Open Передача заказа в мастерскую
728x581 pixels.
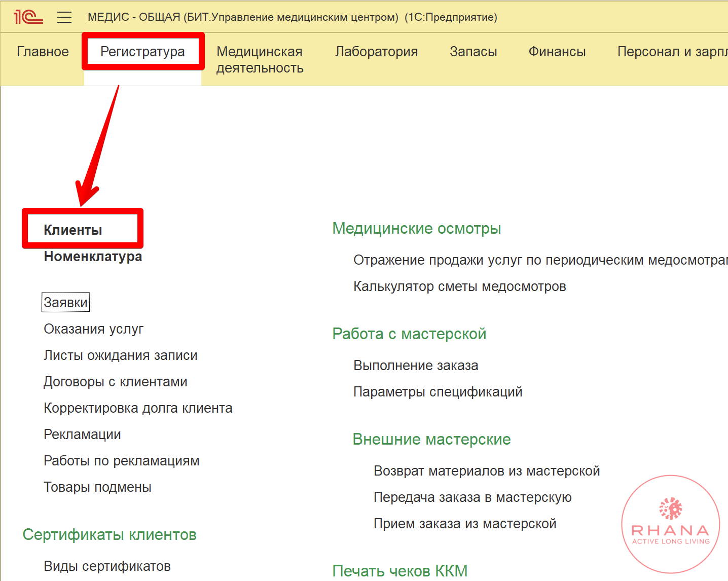[472, 497]
